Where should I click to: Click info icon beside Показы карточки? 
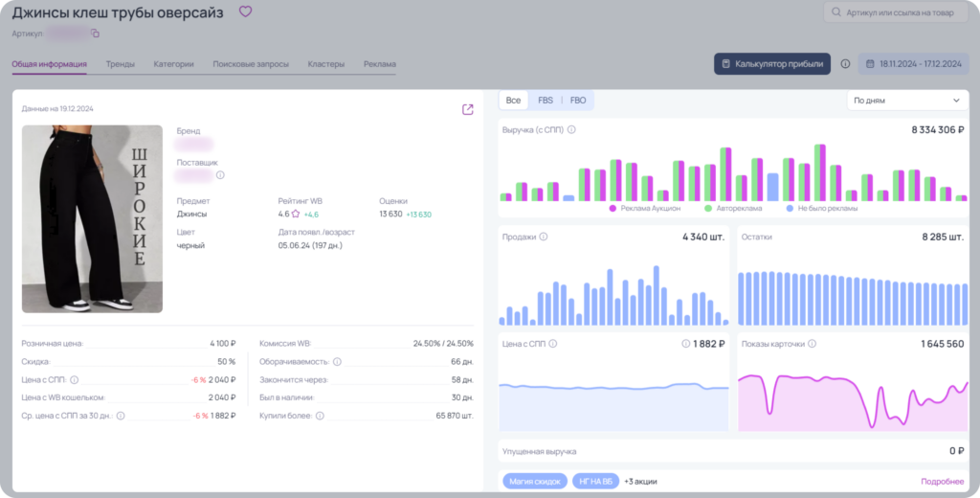click(812, 344)
